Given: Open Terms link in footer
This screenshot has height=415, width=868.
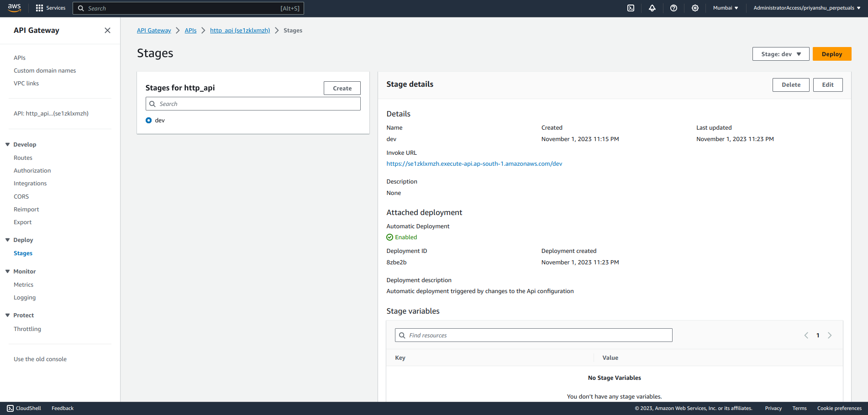Looking at the screenshot, I should 800,408.
